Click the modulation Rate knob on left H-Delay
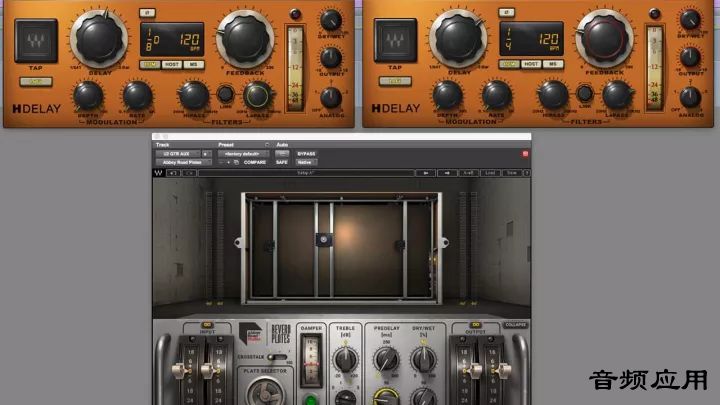This screenshot has height=405, width=720. [x=137, y=96]
